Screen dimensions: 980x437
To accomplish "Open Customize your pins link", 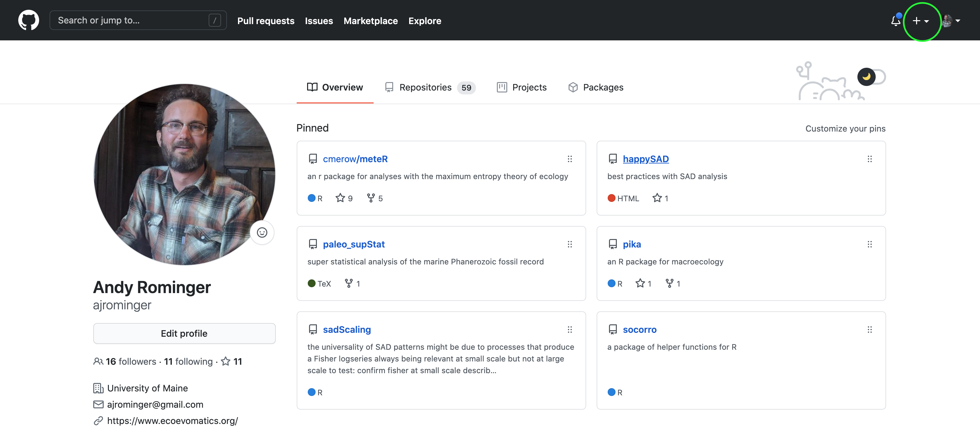I will [x=845, y=128].
